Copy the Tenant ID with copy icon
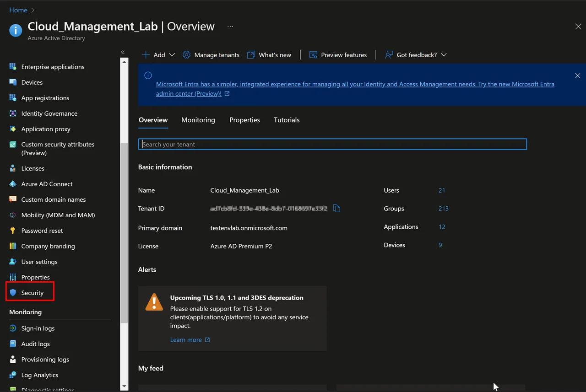 (x=337, y=209)
